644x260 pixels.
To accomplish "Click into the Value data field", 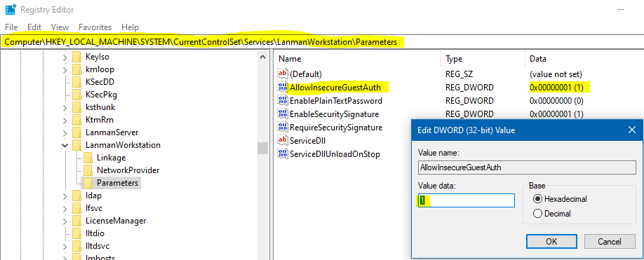I will (x=466, y=200).
